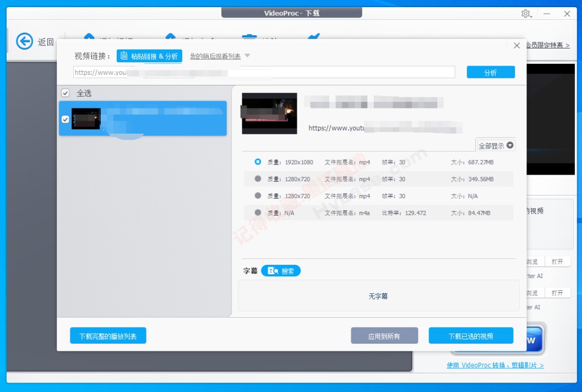Click 大小: 687.27MB text

(472, 162)
